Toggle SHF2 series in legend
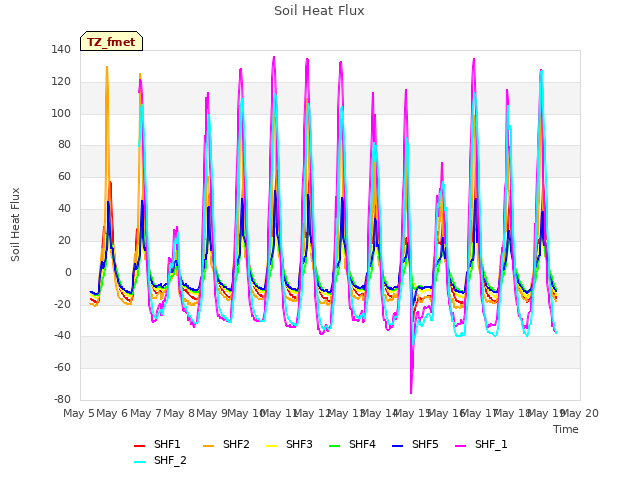The width and height of the screenshot is (640, 480). [226, 444]
